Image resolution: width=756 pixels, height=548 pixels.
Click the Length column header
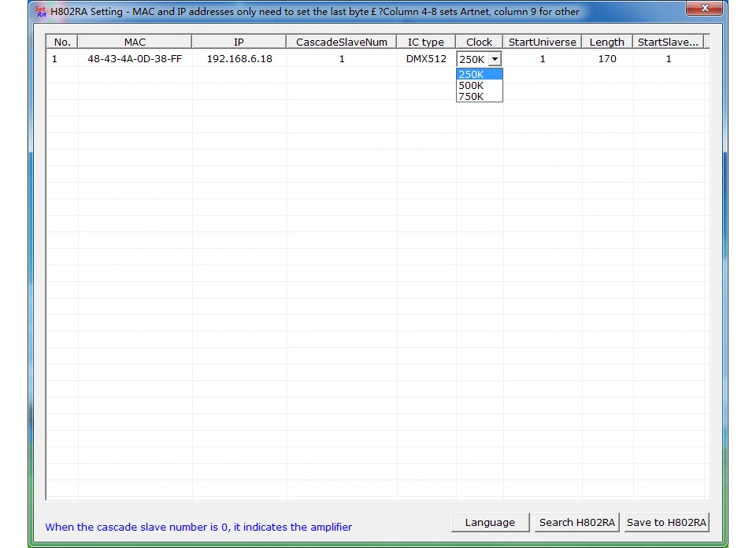(x=607, y=42)
